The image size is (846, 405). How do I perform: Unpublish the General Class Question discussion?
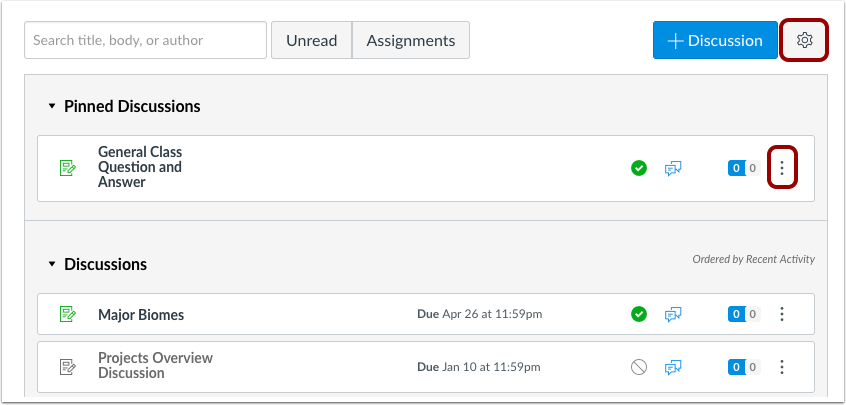pyautogui.click(x=639, y=168)
